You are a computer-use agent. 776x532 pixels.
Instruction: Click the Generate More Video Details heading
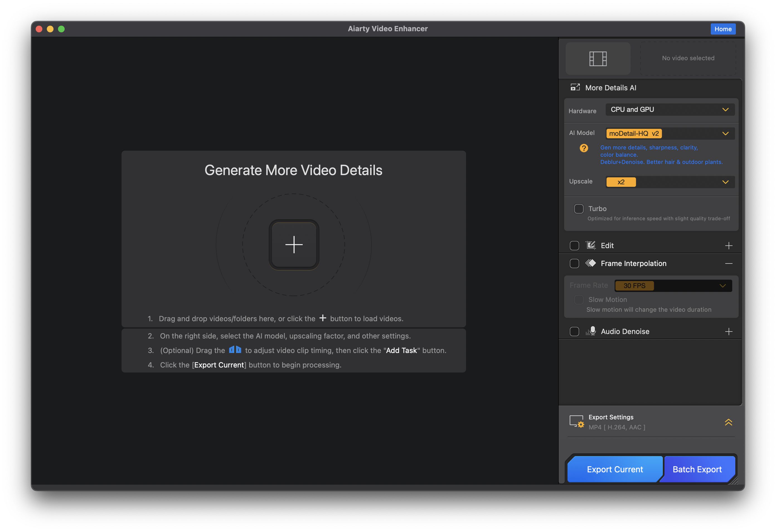point(293,170)
